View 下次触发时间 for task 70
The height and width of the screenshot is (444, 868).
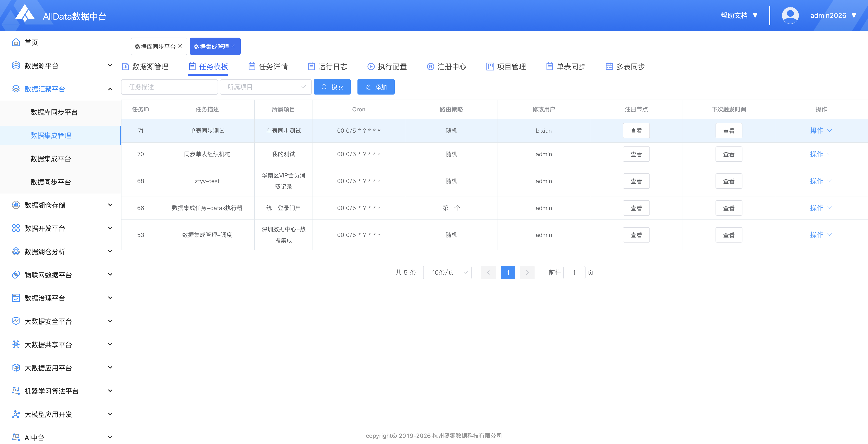(728, 154)
